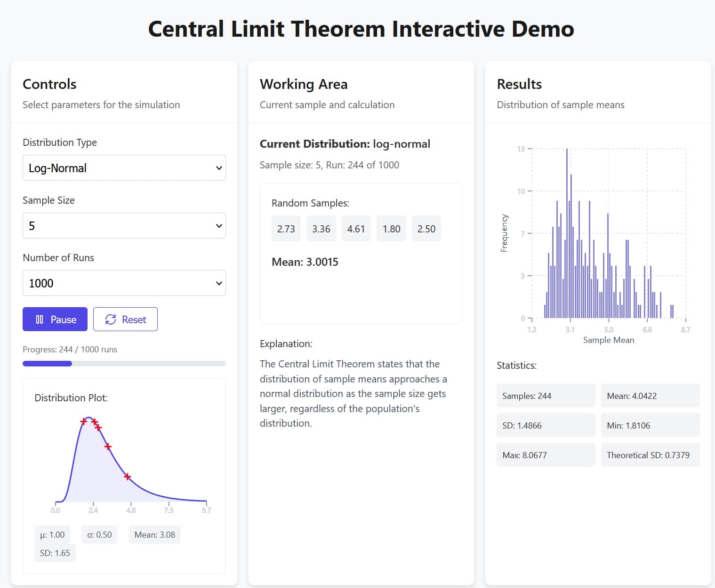Select the random sample value 2.73
Image resolution: width=715 pixels, height=588 pixels.
pos(286,229)
